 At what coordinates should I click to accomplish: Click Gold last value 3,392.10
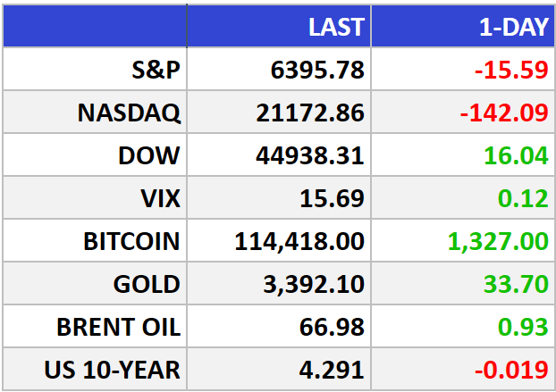click(314, 284)
